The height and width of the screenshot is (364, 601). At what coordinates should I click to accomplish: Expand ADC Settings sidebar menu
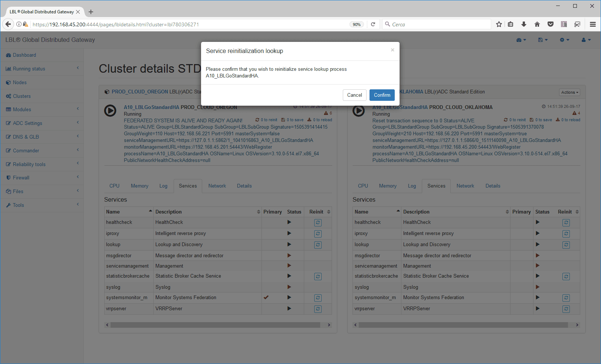click(42, 123)
